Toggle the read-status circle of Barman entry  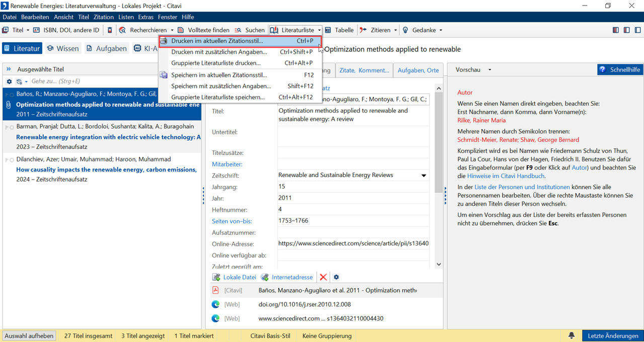[11, 127]
